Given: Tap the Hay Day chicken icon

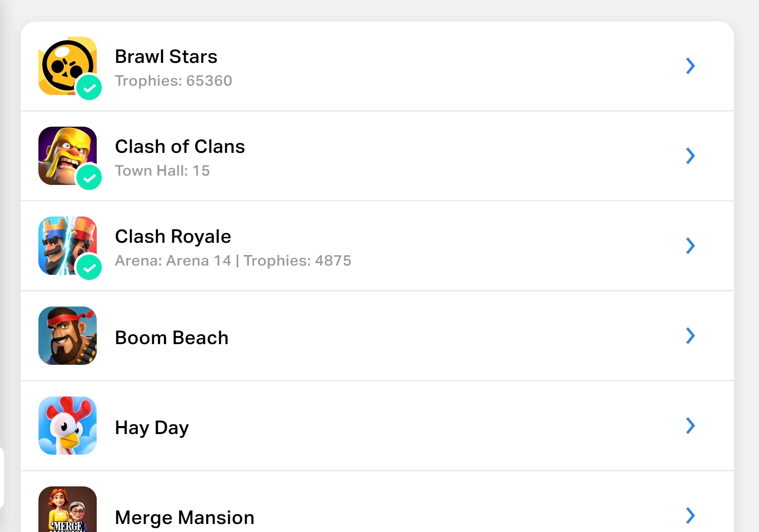Looking at the screenshot, I should pyautogui.click(x=68, y=426).
